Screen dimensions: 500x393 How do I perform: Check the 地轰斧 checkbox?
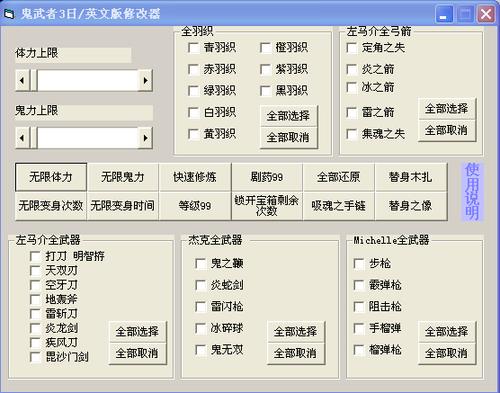tap(35, 299)
